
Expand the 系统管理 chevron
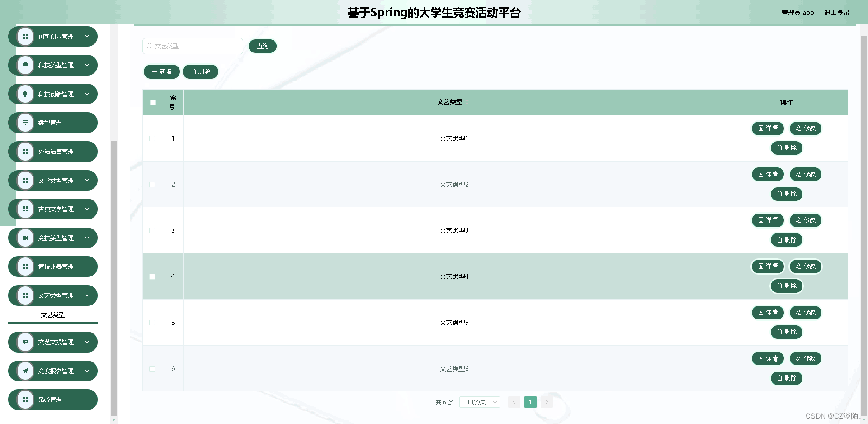[87, 400]
